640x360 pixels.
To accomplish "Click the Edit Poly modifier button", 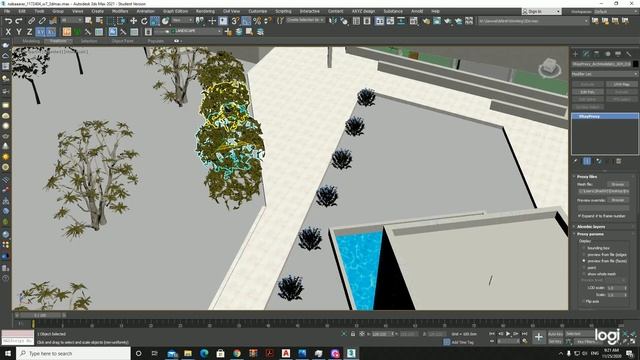I will (x=587, y=92).
